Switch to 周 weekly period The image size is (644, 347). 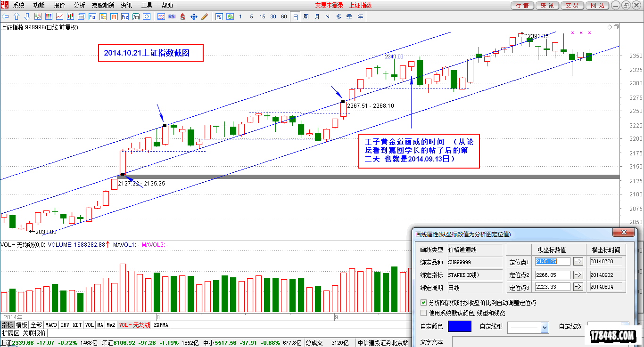[x=306, y=16]
